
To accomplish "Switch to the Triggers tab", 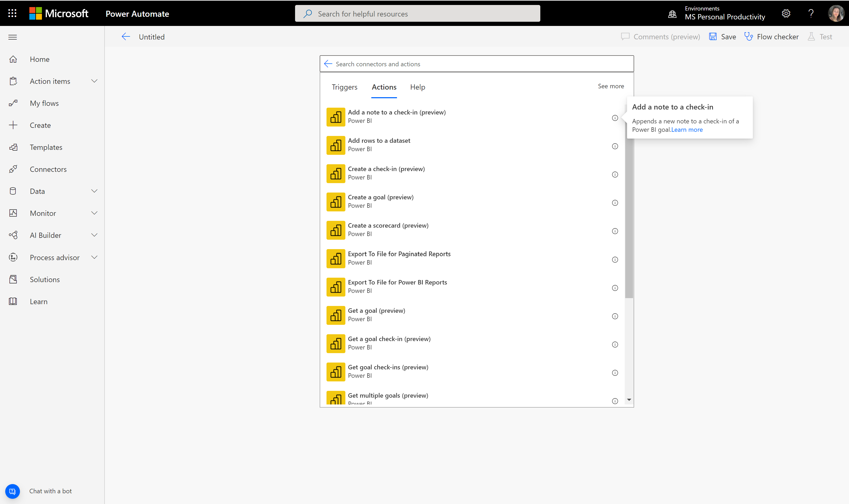I will [344, 86].
